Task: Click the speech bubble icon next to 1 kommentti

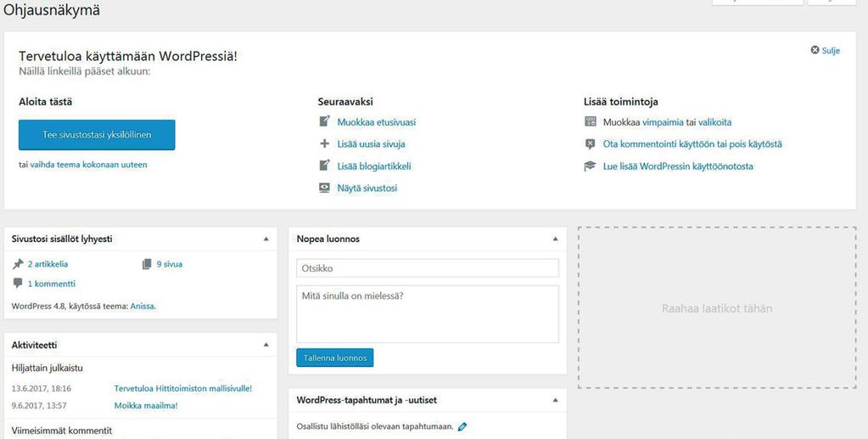Action: [18, 284]
